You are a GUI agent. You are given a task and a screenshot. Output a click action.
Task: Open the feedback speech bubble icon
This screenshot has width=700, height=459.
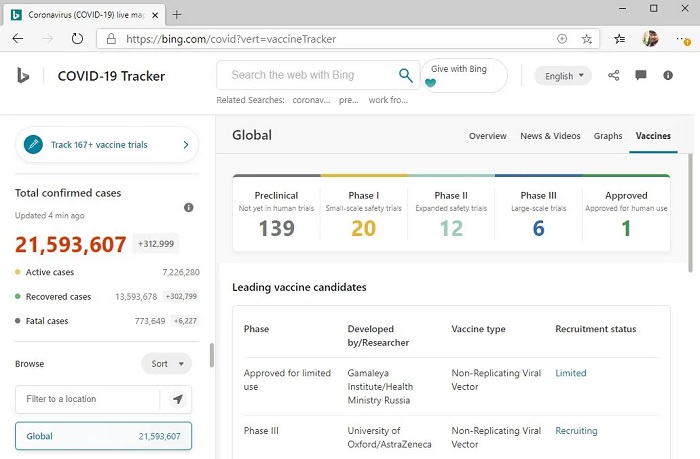641,76
